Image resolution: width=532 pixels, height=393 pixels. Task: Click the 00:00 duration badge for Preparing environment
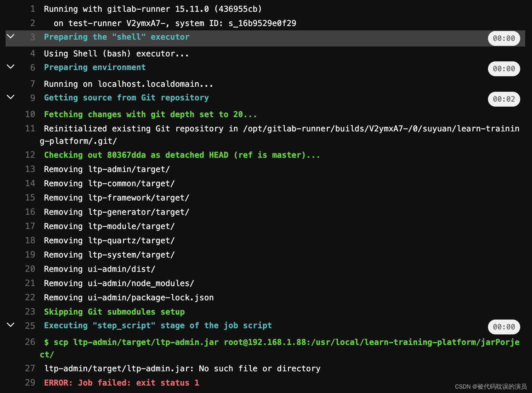tap(504, 69)
